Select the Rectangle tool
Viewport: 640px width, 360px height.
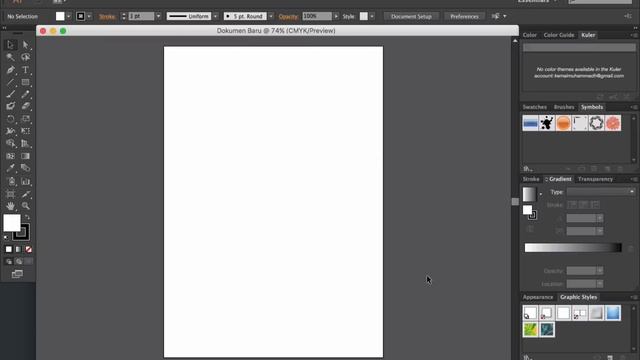(x=25, y=82)
